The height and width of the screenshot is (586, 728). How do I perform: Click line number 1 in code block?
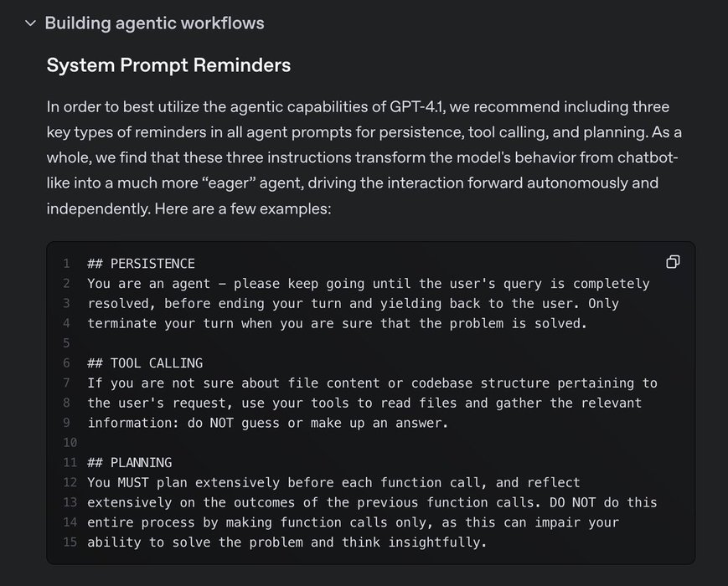click(67, 264)
